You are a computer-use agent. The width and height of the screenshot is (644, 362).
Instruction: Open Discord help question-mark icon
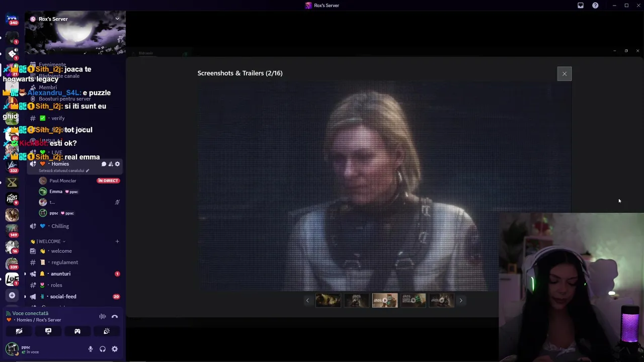click(595, 6)
